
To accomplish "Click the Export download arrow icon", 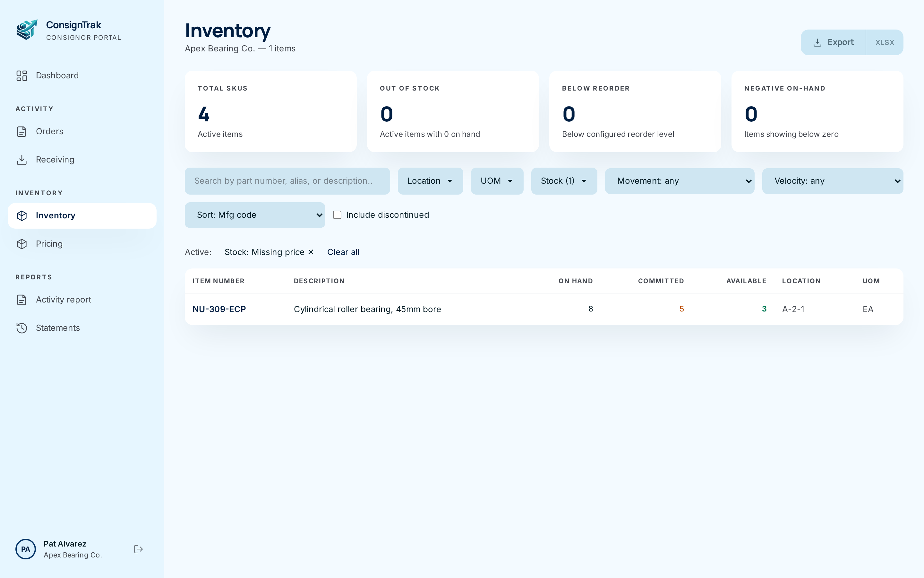I will tap(817, 42).
